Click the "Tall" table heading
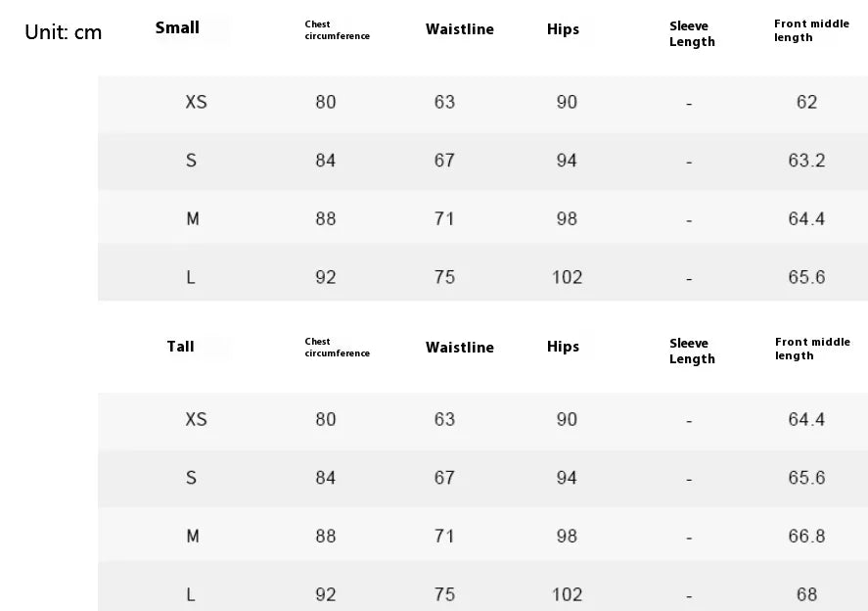This screenshot has height=611, width=868. coord(180,347)
